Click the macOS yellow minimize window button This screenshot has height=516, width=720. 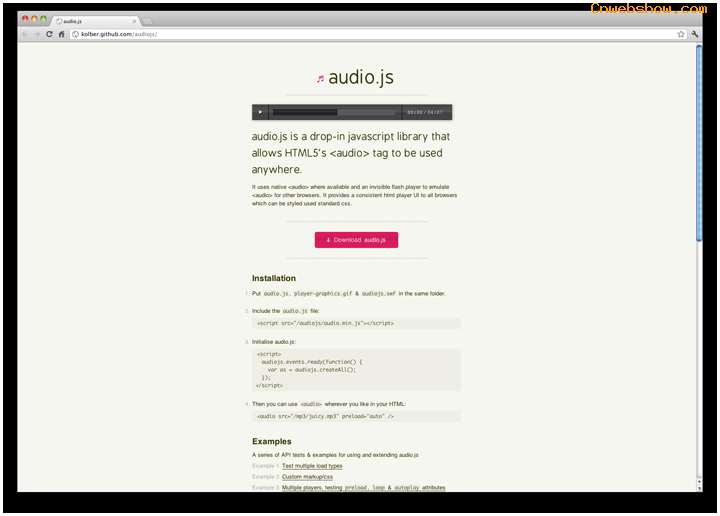point(34,19)
